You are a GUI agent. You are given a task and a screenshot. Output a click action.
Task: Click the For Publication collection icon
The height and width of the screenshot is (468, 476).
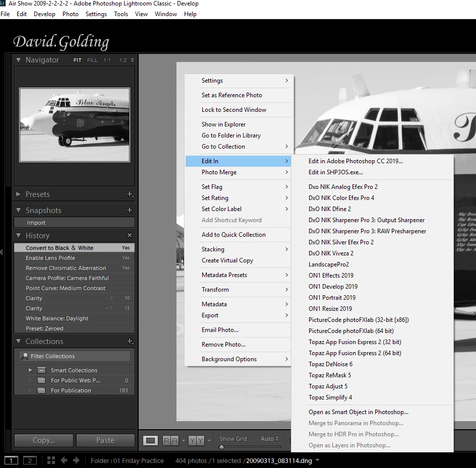point(41,390)
